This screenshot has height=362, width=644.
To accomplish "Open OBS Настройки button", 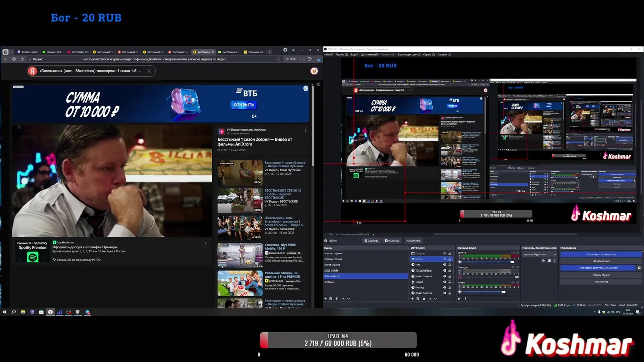I will (601, 282).
